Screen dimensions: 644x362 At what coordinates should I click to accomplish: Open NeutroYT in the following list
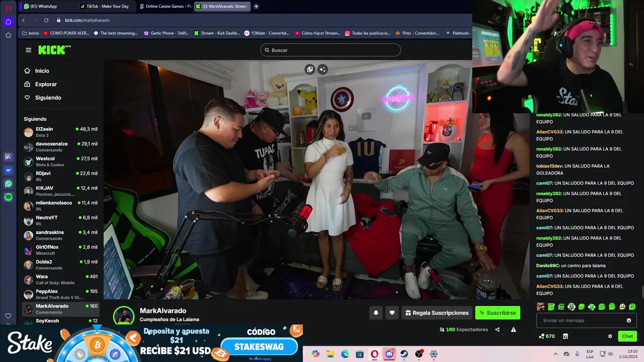pyautogui.click(x=60, y=221)
